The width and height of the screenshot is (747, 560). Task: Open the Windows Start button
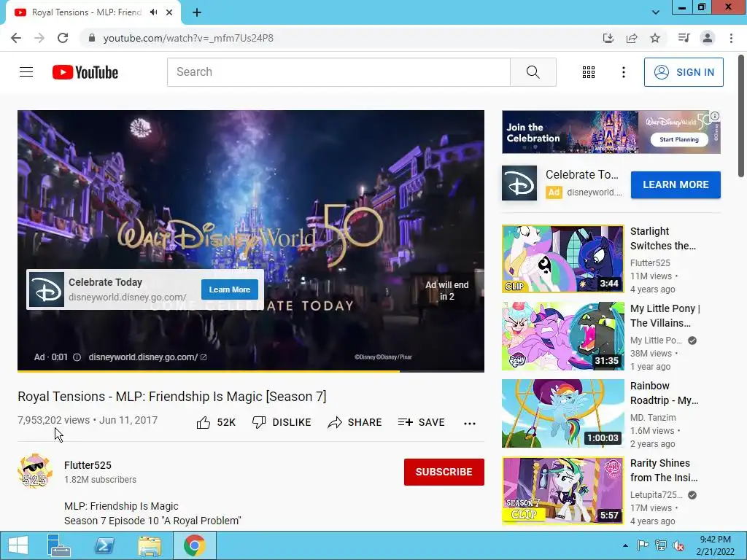click(x=18, y=545)
